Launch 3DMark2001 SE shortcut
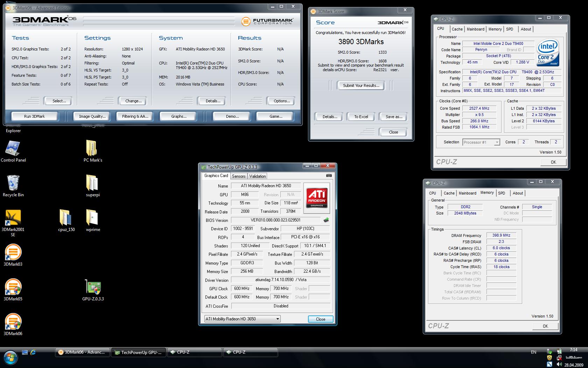The width and height of the screenshot is (588, 368). click(x=13, y=223)
